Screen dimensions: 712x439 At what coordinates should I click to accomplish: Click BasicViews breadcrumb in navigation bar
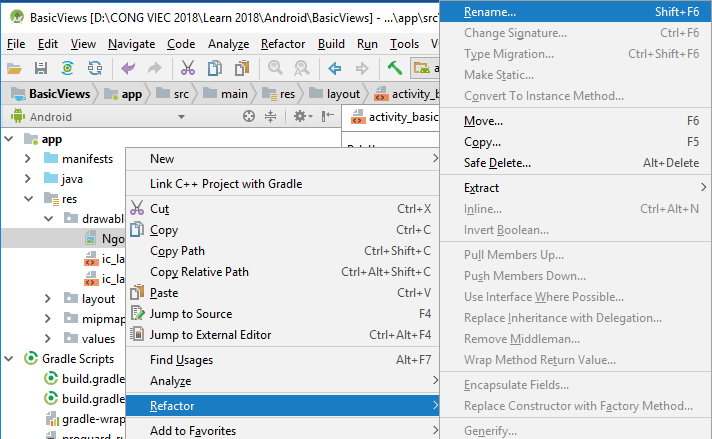[x=50, y=94]
